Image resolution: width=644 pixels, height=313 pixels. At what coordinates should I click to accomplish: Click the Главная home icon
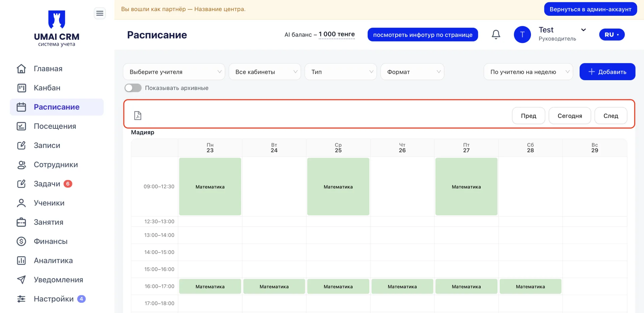pos(21,69)
